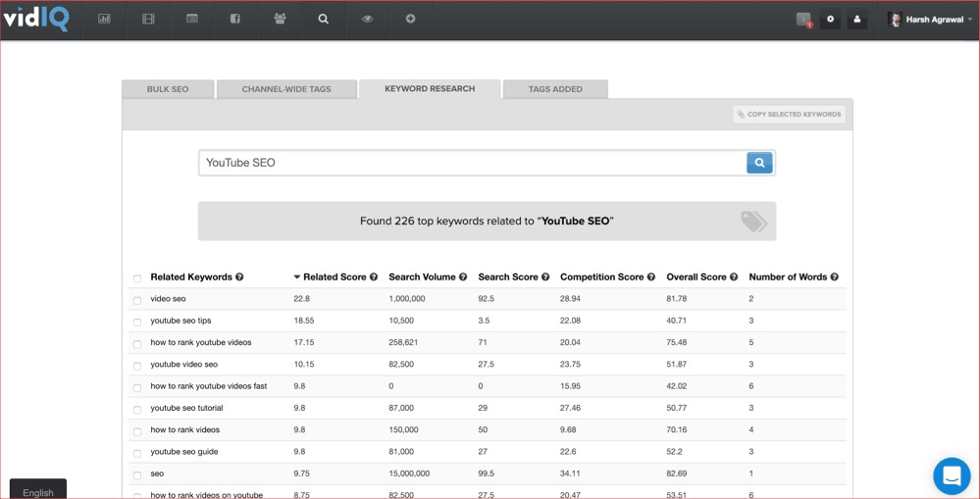980x499 pixels.
Task: Check the 'youtube seo tutorial' checkbox
Action: 137,410
